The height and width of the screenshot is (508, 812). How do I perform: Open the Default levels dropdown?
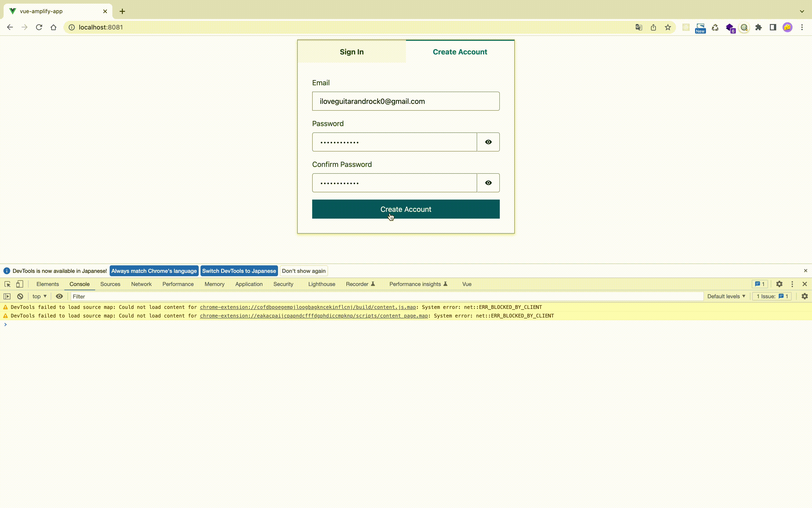tap(726, 296)
